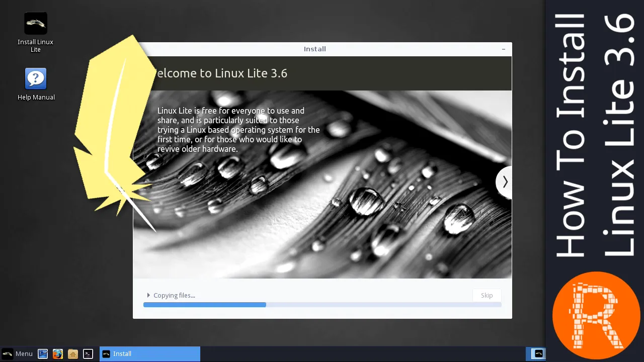644x362 pixels.
Task: Launch Firefox from the taskbar
Action: 58,354
